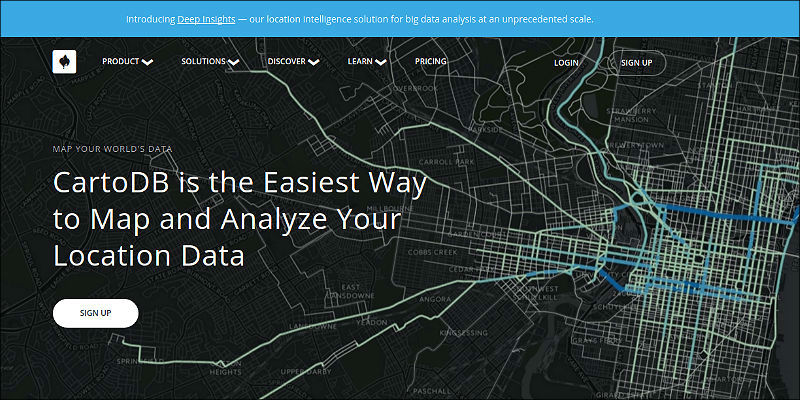Click the outlined Sign Up button in header
This screenshot has width=800, height=400.
637,63
